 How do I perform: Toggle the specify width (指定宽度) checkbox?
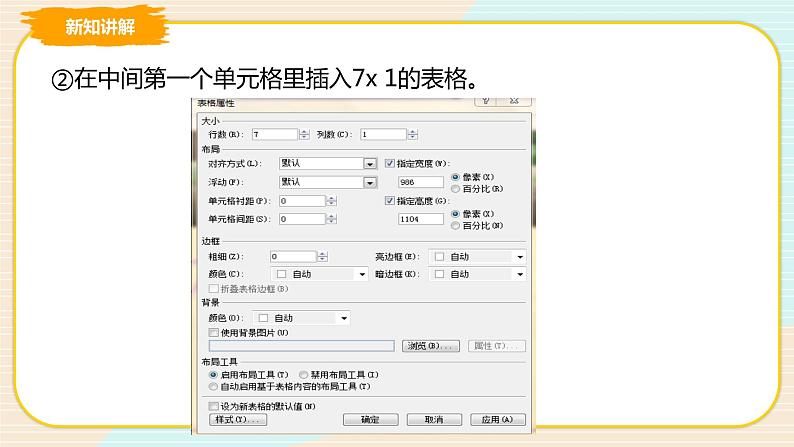(x=389, y=163)
